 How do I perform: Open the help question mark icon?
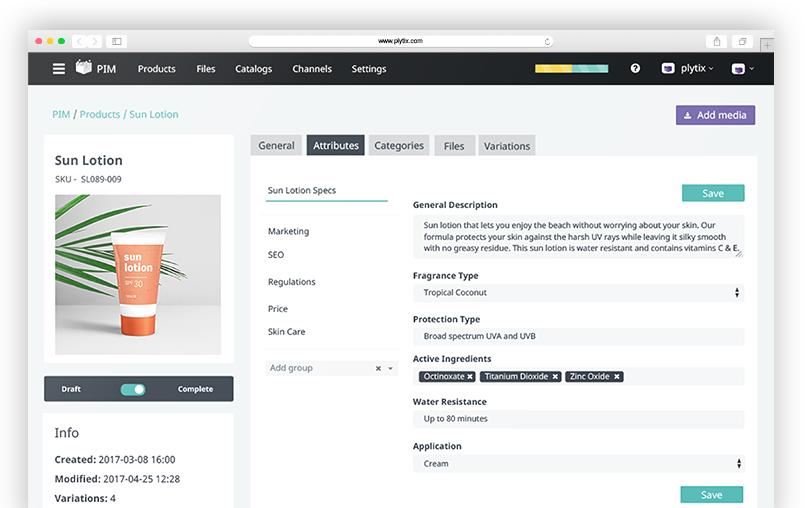(x=635, y=69)
